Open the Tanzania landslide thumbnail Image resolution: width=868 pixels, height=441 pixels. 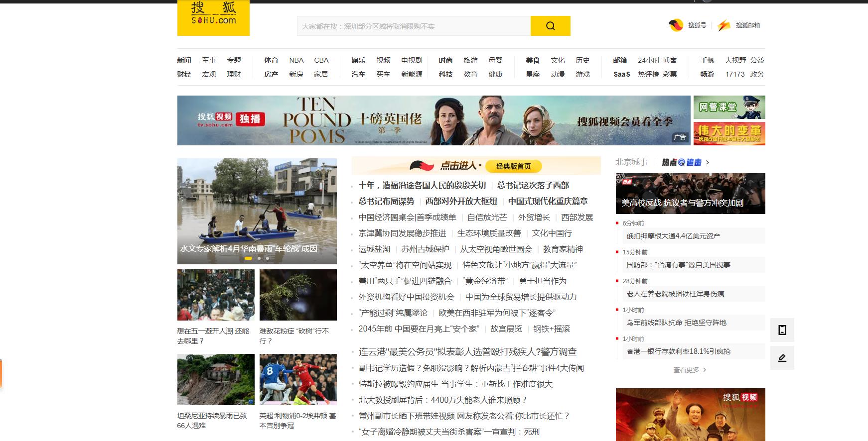[216, 379]
